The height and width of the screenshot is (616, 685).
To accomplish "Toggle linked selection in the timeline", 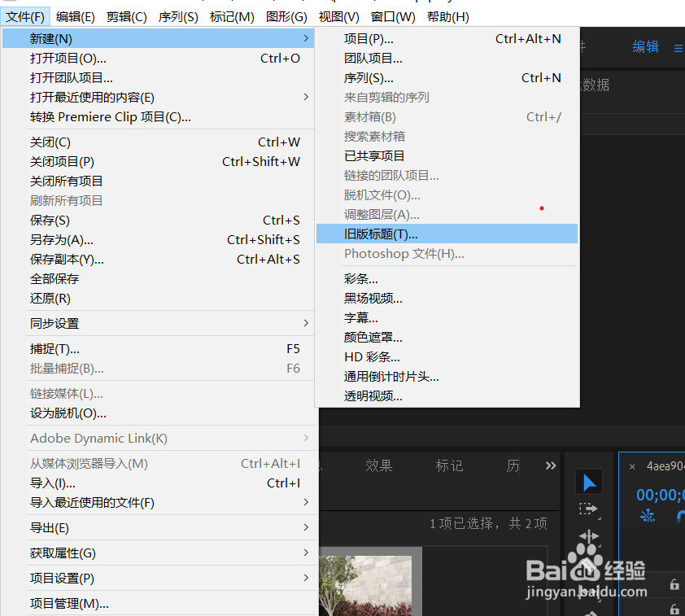I will pyautogui.click(x=647, y=515).
